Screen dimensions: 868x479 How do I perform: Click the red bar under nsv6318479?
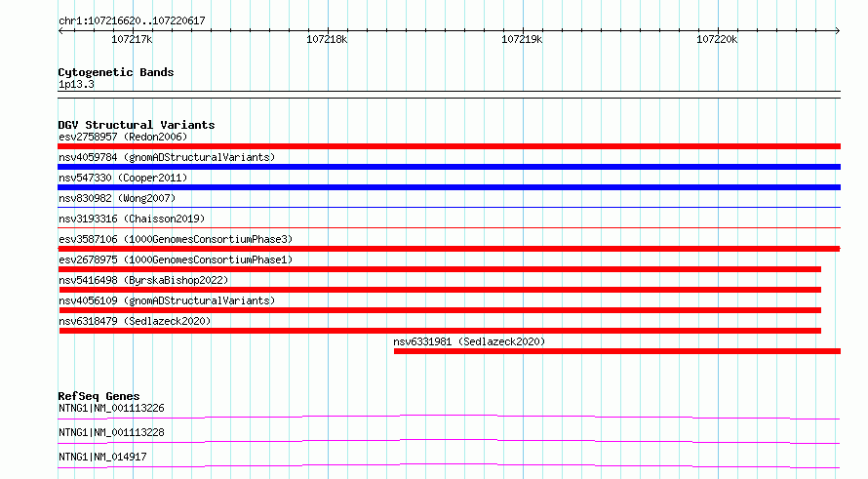coord(440,331)
